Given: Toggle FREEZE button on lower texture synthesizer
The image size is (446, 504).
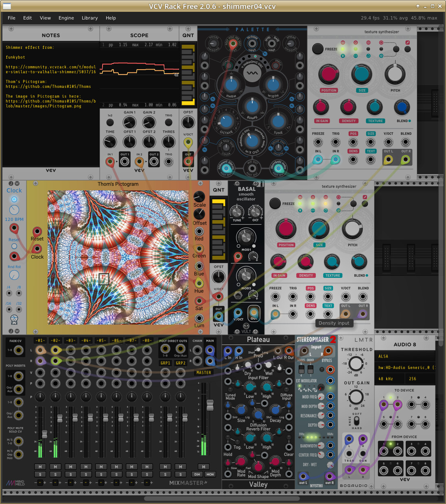Looking at the screenshot, I should click(275, 203).
